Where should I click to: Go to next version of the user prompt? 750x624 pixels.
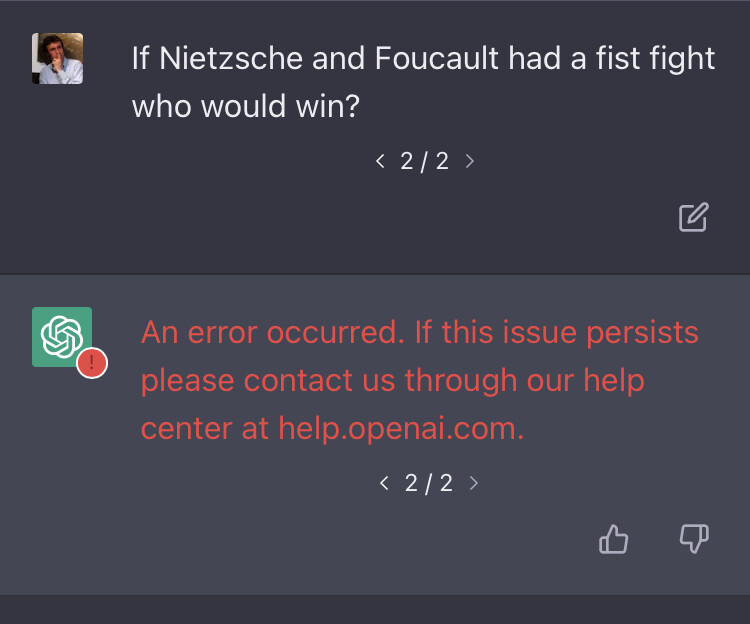pyautogui.click(x=470, y=161)
